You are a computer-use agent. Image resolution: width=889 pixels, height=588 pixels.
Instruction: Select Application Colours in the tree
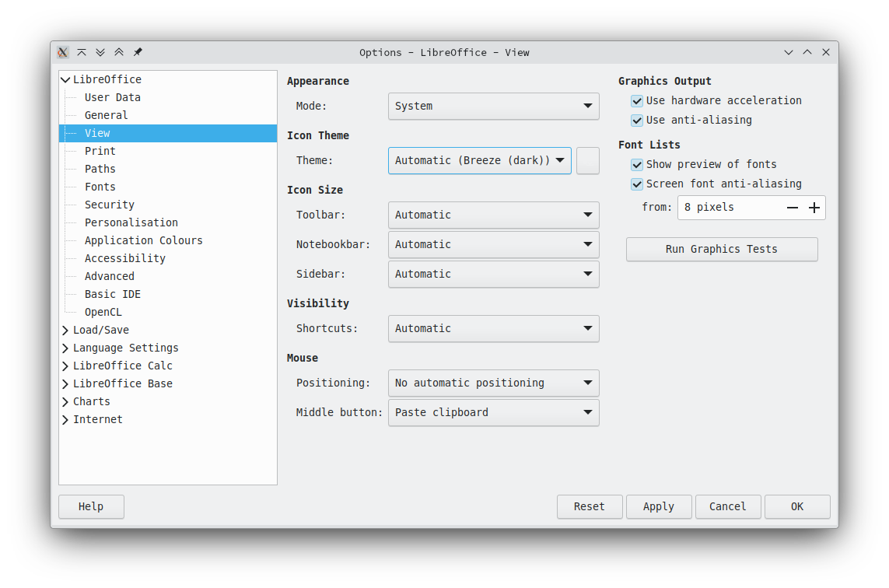[x=143, y=240]
